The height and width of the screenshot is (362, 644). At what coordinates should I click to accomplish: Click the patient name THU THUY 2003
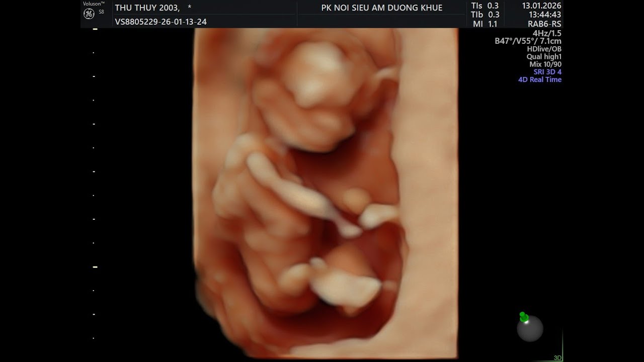147,8
